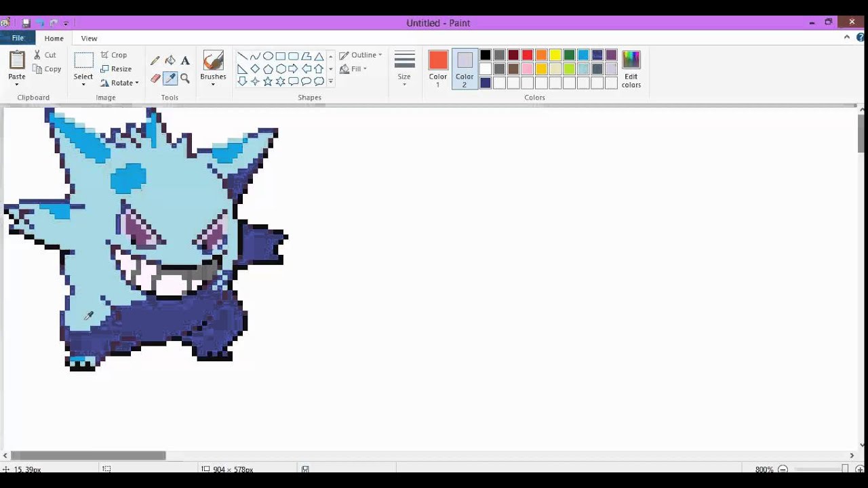This screenshot has width=868, height=488.
Task: Choose the Rounded rectangle shape
Action: [294, 56]
